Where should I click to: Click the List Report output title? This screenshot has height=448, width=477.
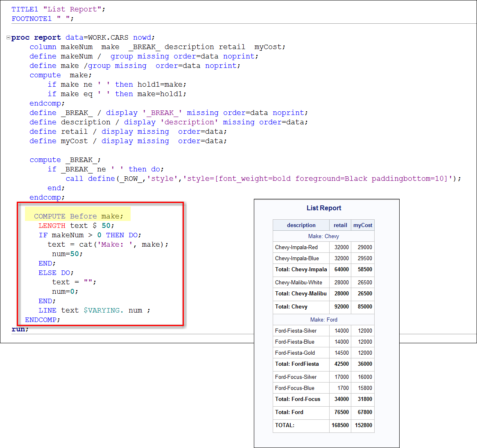click(x=323, y=208)
